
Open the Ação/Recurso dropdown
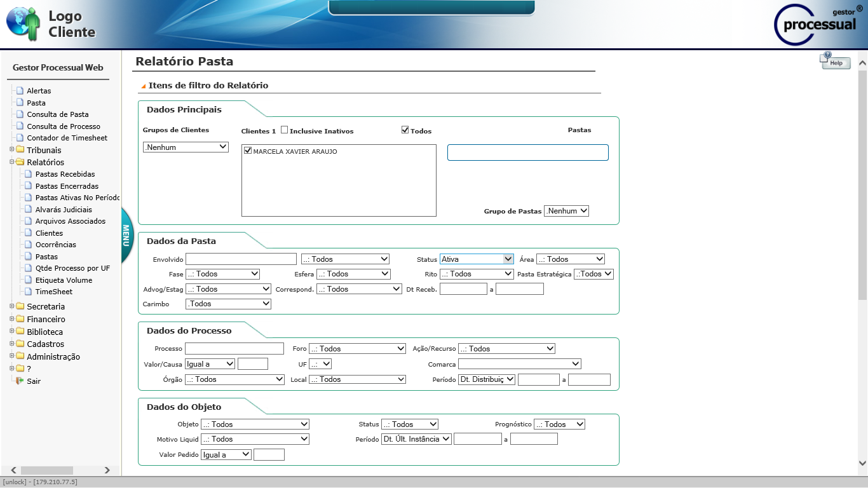[506, 349]
